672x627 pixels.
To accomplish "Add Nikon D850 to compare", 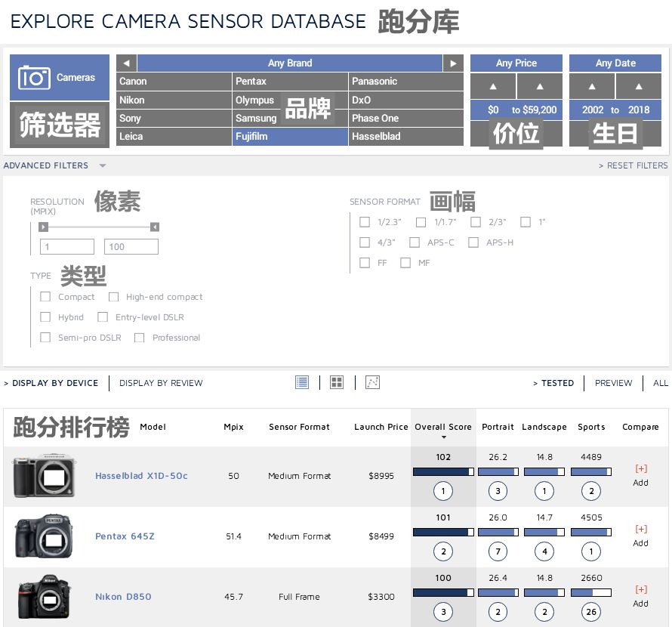I will pos(641,596).
